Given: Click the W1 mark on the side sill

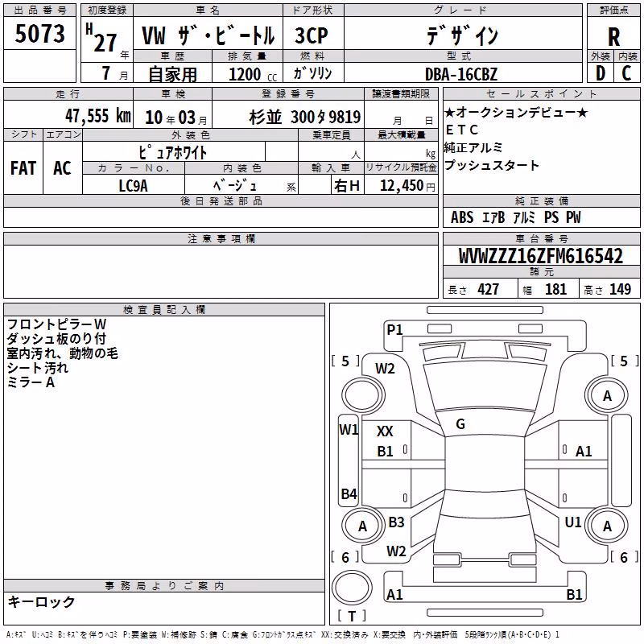Looking at the screenshot, I should 349,430.
